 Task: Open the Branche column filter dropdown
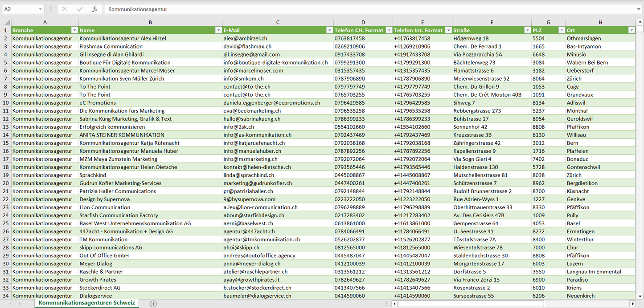74,30
